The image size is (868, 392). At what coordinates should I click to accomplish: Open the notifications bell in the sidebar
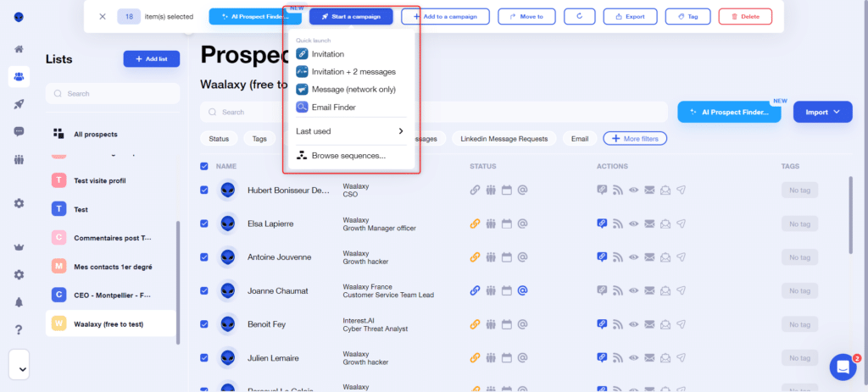[x=19, y=302]
